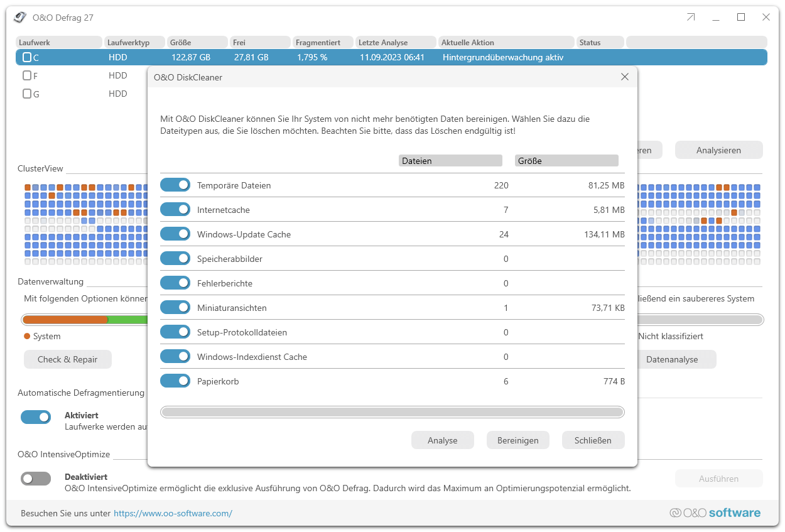Close the O&O DiskCleaner dialog
785x532 pixels.
625,77
